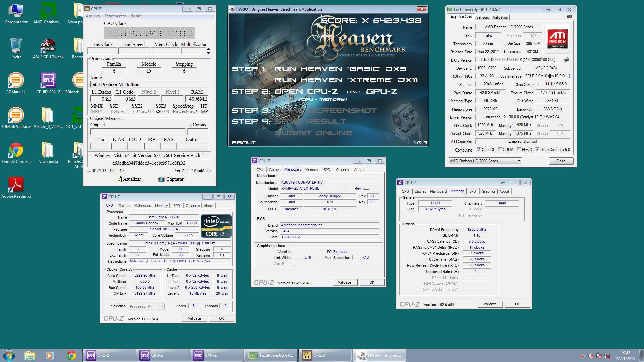Toggle PhysX checkbox in GPU-Z
644x362 pixels.
tap(519, 150)
